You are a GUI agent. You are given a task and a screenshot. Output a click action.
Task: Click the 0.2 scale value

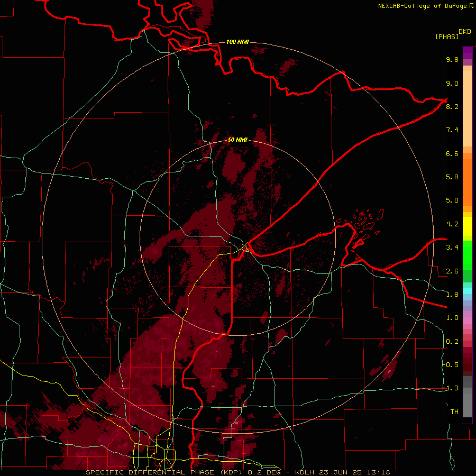pos(452,342)
